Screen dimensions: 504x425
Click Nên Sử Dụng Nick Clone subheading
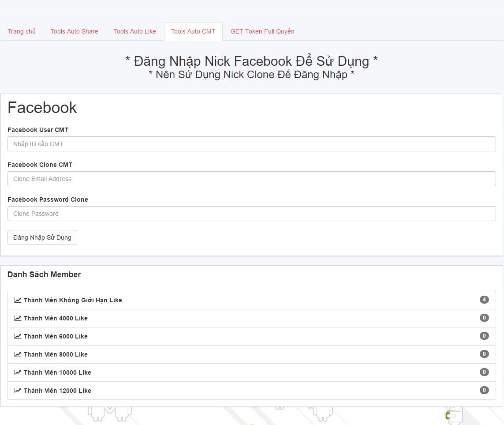click(251, 75)
